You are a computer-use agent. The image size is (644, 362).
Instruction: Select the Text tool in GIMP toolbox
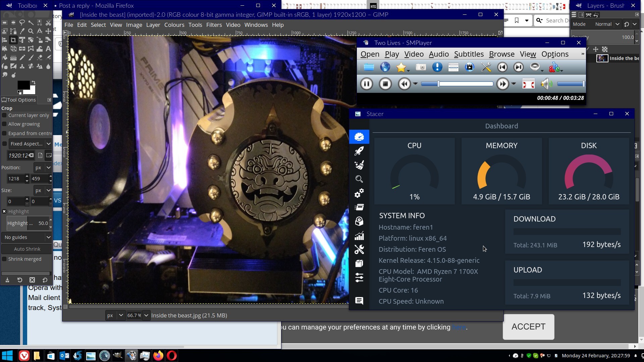pyautogui.click(x=48, y=49)
